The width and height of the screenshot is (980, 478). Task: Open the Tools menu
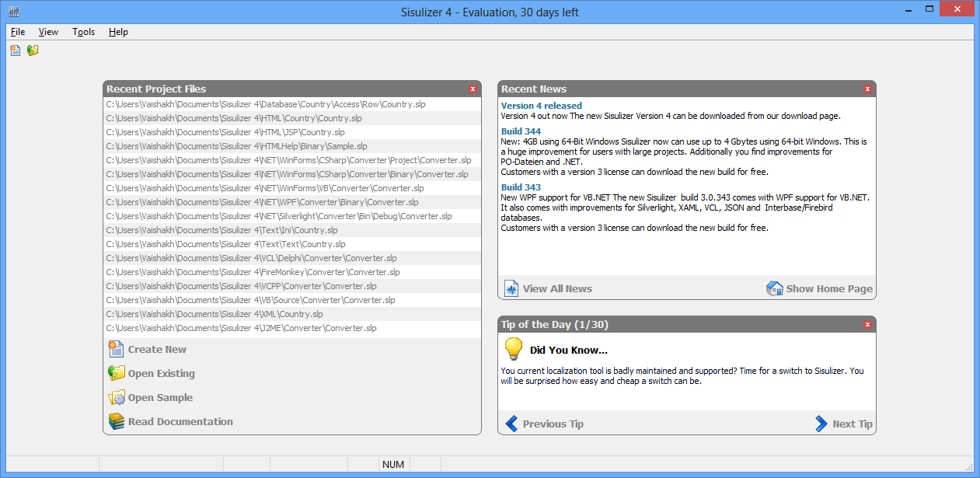pos(83,32)
